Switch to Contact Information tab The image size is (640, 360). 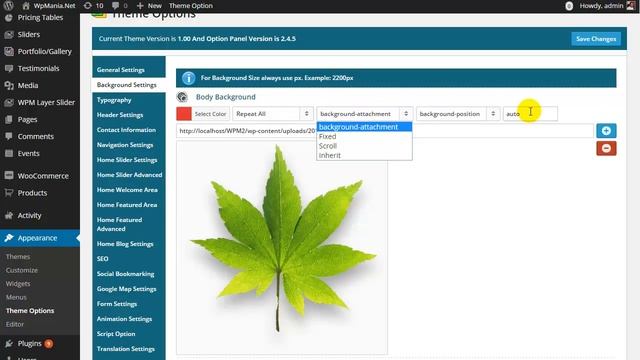tap(129, 130)
